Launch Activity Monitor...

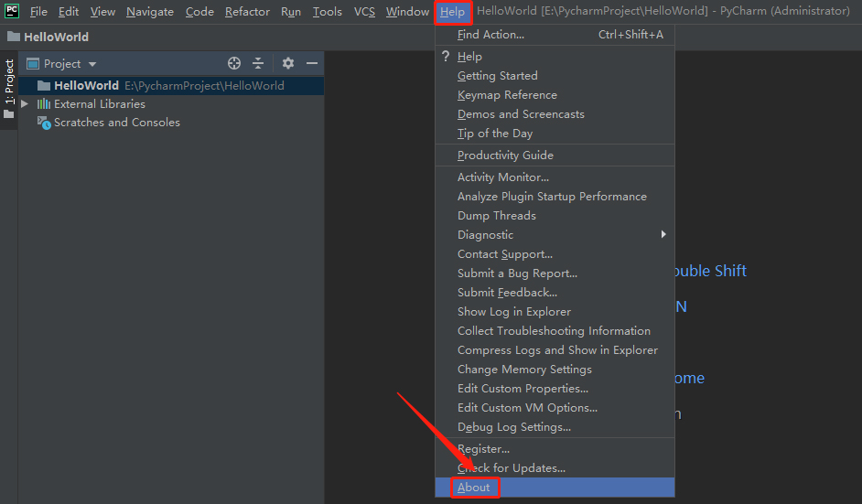click(555, 177)
